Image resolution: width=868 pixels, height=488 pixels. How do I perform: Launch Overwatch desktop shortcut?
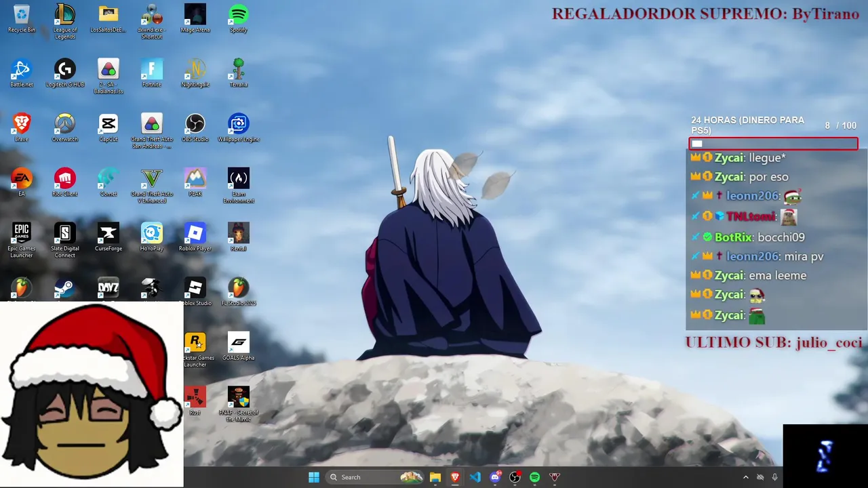(x=65, y=128)
